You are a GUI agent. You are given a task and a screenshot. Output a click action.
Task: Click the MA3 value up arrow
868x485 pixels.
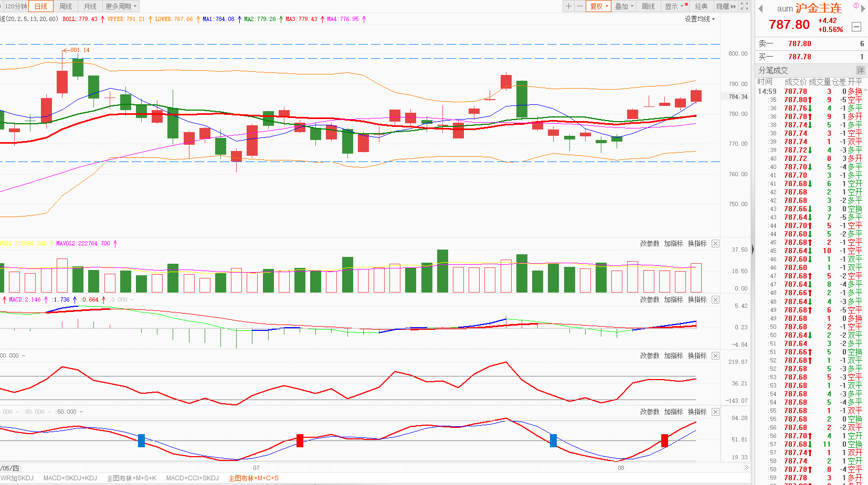322,19
